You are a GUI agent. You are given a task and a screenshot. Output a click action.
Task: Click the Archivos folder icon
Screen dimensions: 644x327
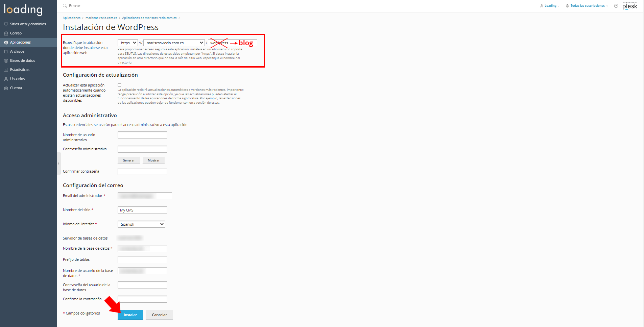(x=6, y=52)
